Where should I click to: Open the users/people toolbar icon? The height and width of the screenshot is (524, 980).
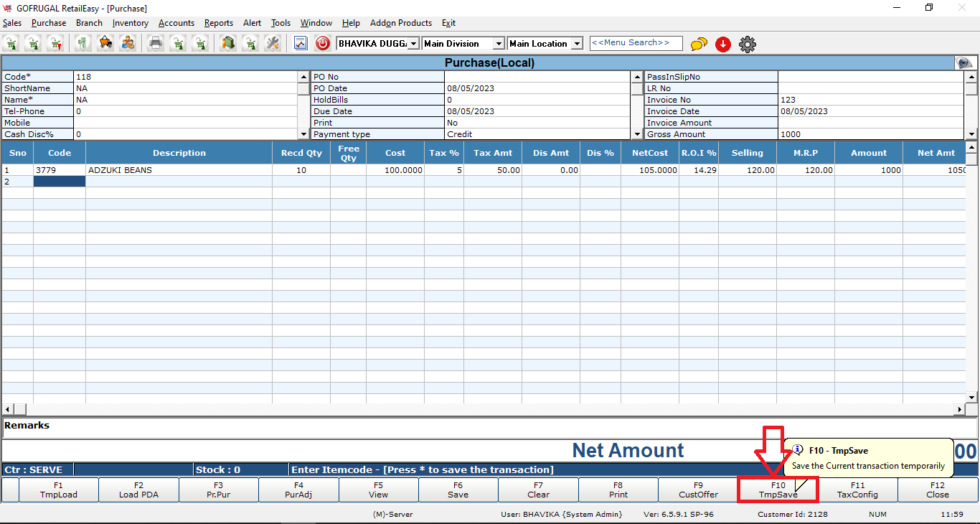(128, 43)
